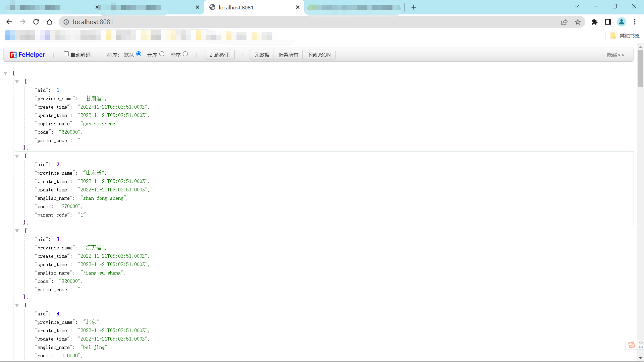Select 升序 ascending sort radio
This screenshot has height=362, width=644.
162,54
